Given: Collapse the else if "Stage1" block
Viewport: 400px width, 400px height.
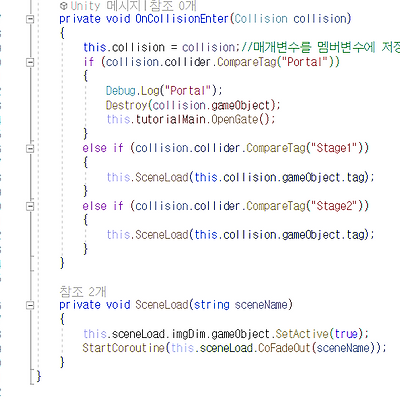Looking at the screenshot, I should coord(30,148).
